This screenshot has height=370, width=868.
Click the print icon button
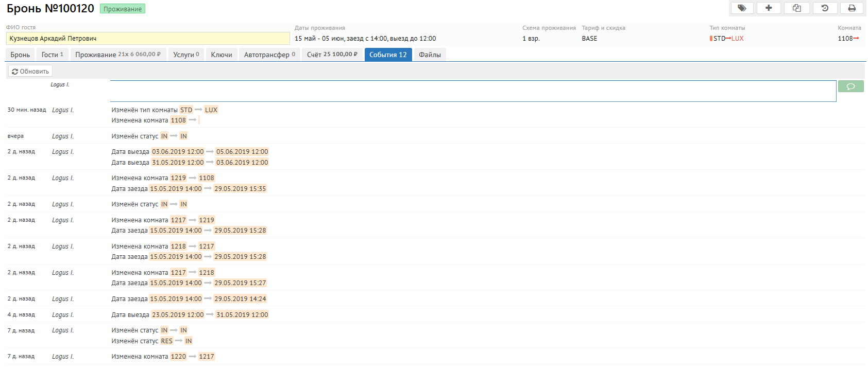click(x=852, y=8)
